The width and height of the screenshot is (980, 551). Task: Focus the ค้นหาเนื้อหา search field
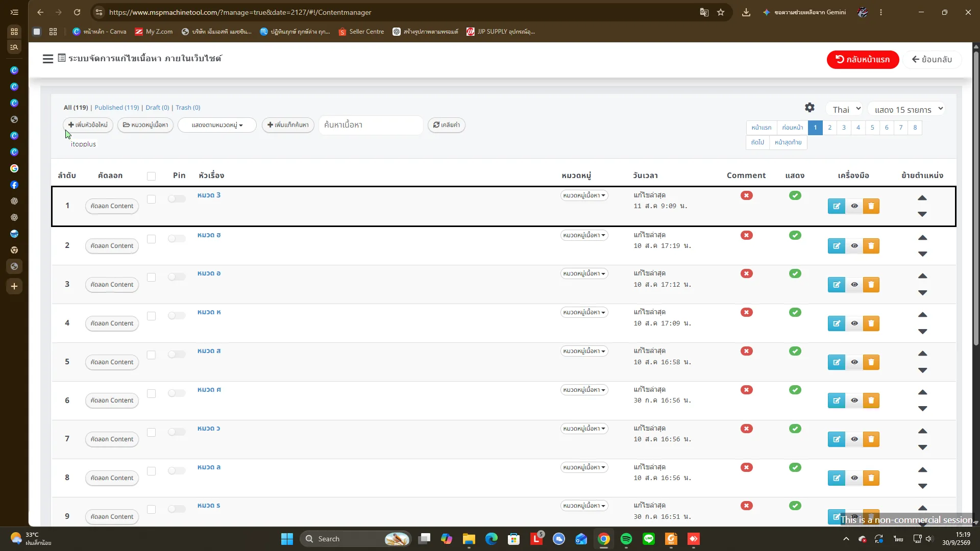point(371,125)
